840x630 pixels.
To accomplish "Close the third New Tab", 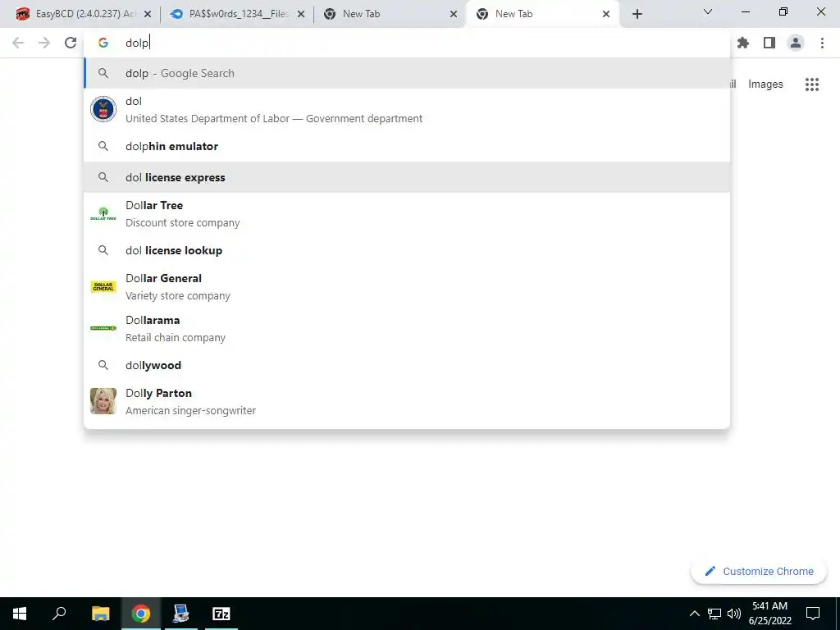I will (x=453, y=14).
